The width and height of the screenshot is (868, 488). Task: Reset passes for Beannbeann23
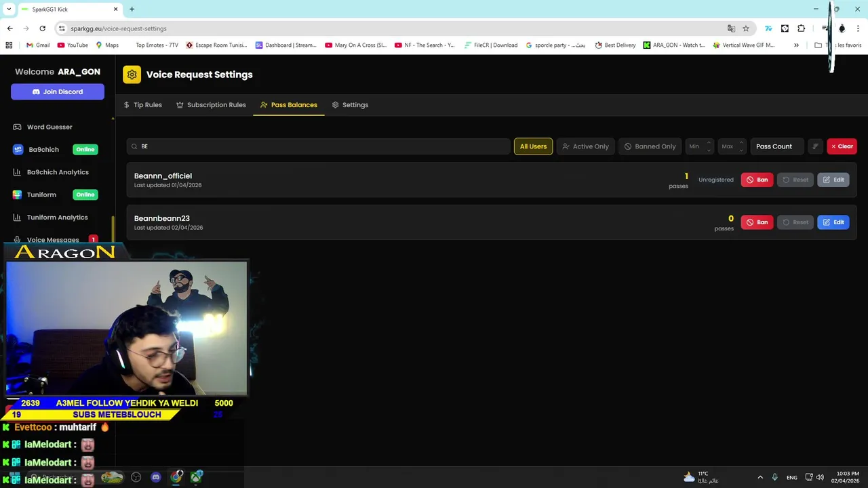(795, 222)
